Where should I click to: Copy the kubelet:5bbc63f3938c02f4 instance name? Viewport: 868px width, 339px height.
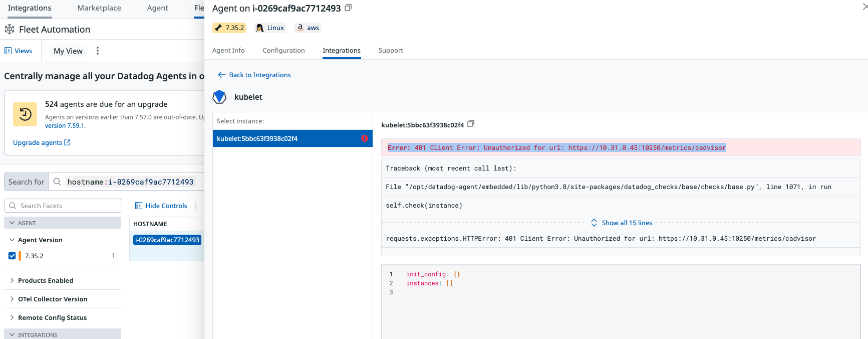pyautogui.click(x=471, y=124)
